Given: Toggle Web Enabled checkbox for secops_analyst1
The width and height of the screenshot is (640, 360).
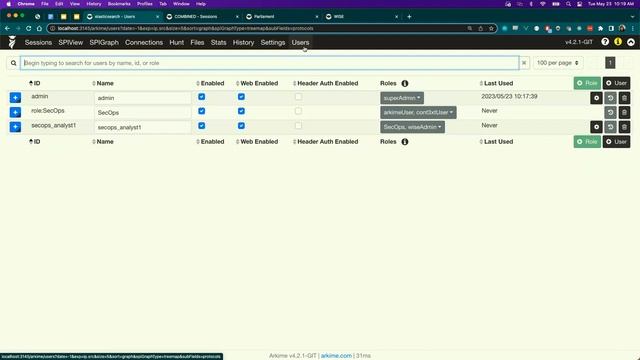Looking at the screenshot, I should (x=241, y=126).
